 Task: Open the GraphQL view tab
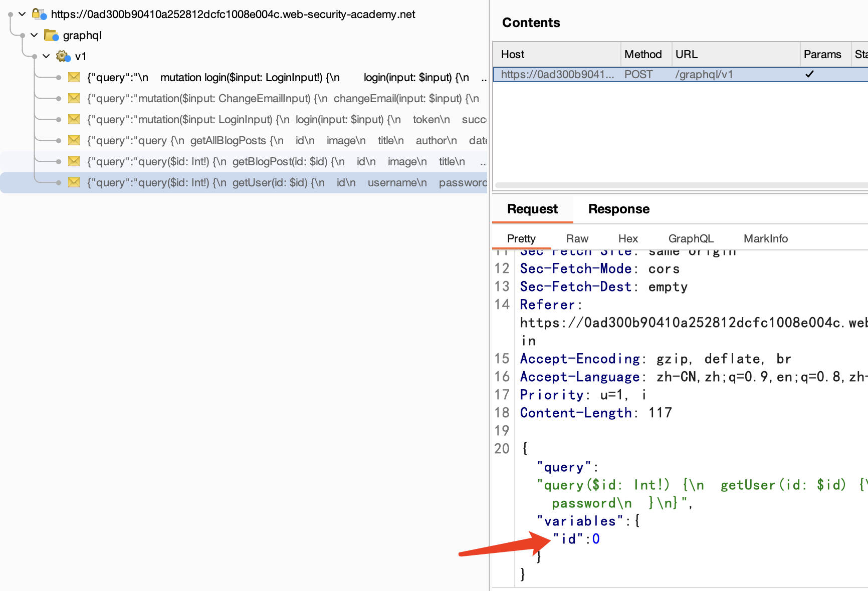[691, 239]
